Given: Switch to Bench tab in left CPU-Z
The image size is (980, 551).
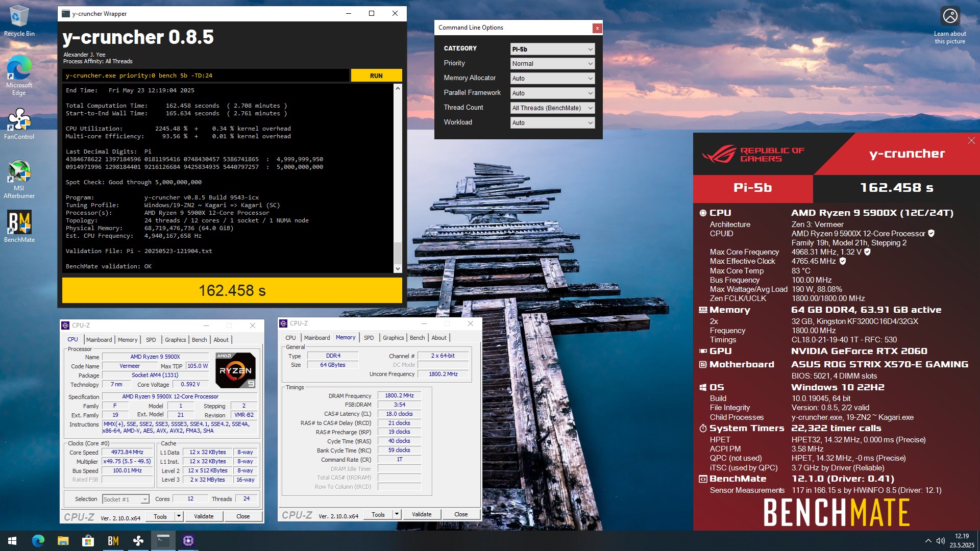Looking at the screenshot, I should tap(200, 340).
